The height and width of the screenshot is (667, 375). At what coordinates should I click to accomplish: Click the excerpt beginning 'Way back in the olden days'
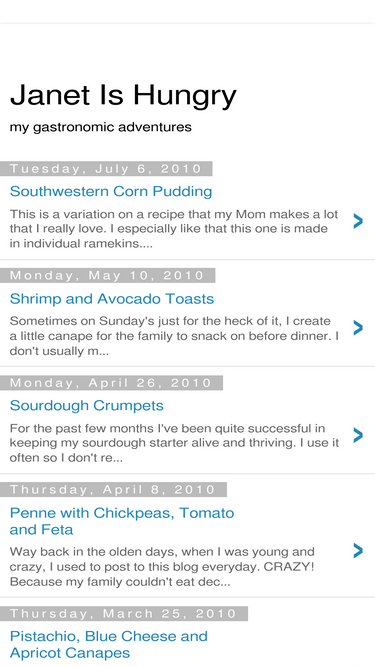(x=162, y=567)
